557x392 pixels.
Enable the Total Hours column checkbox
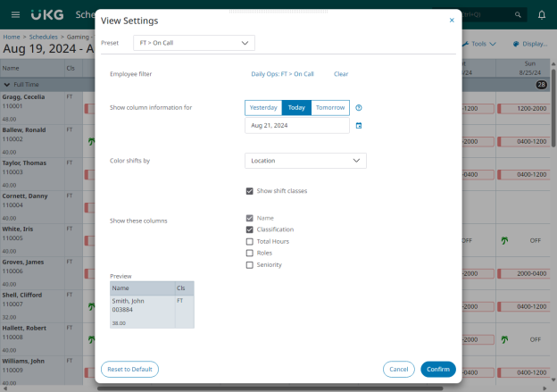click(x=250, y=242)
